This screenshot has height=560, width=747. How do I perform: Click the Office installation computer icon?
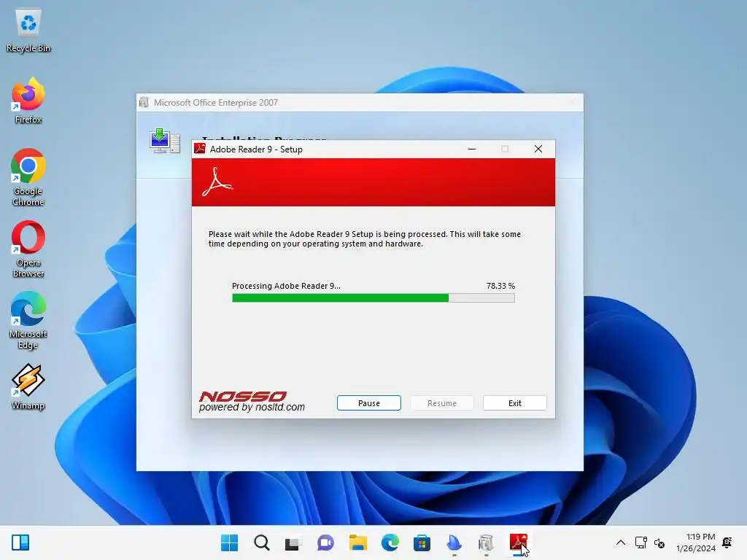tap(165, 141)
